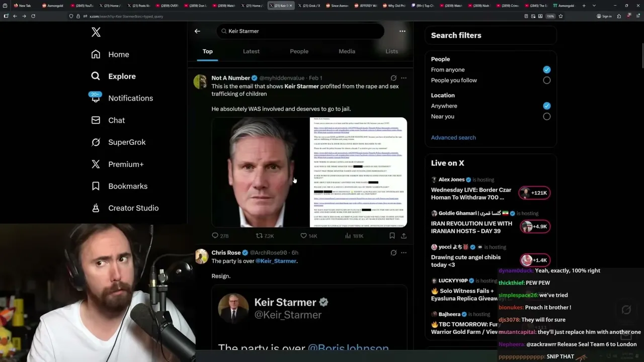This screenshot has height=362, width=644.
Task: Click the browser forward button
Action: point(24,16)
